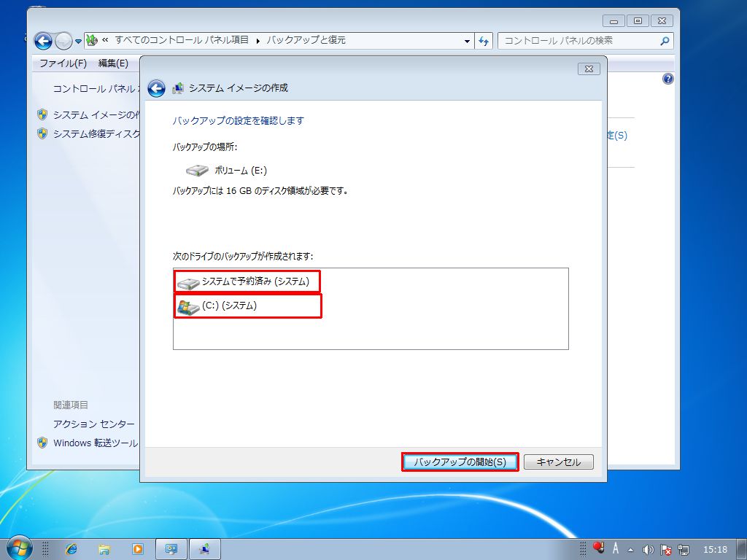Click the system image wizard title icon

click(x=178, y=88)
